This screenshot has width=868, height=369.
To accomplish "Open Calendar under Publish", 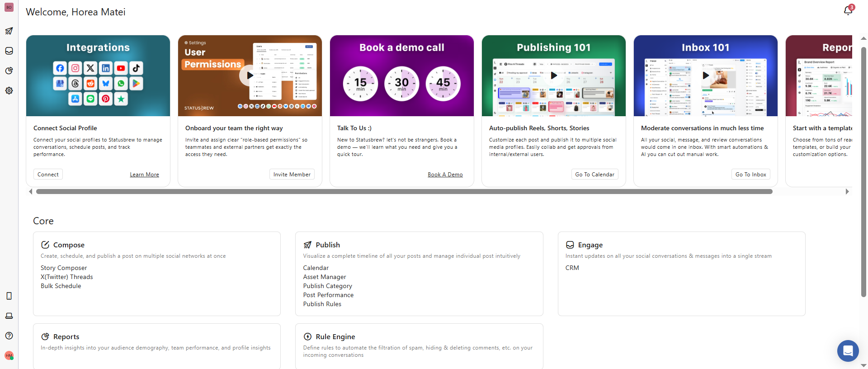I will (x=316, y=268).
